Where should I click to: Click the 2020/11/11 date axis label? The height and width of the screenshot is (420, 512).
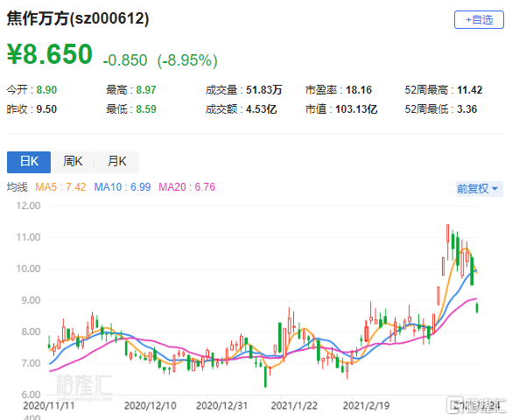click(x=49, y=406)
